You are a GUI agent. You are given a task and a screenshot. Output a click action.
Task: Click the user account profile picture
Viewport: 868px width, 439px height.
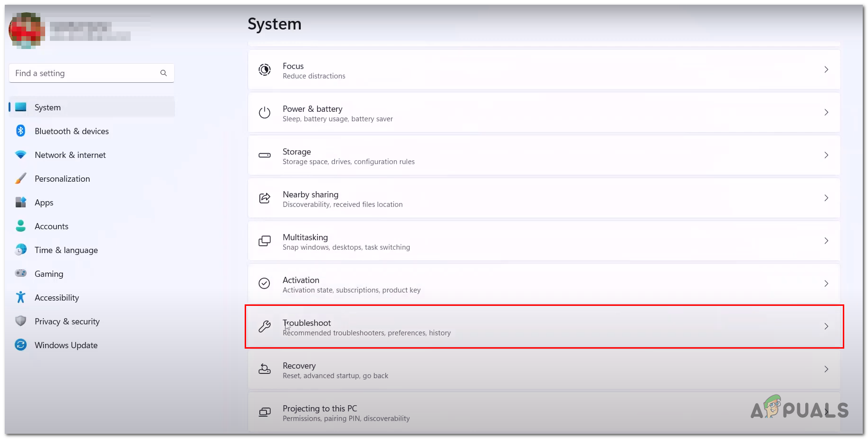[x=27, y=29]
